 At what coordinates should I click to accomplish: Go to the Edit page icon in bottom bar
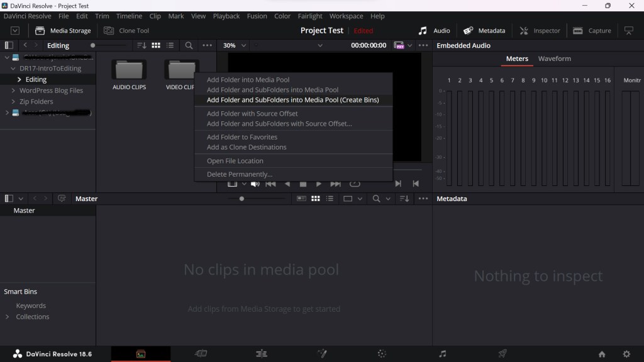[262, 354]
